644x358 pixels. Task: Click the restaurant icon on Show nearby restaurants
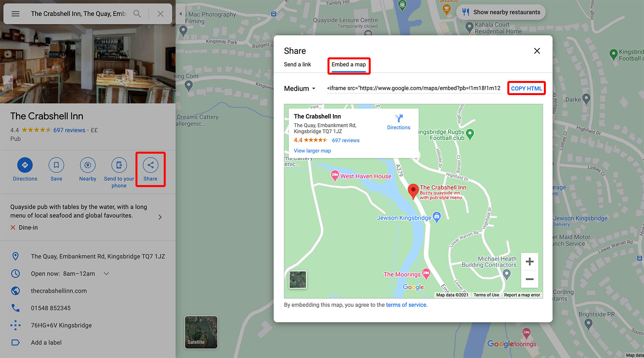point(465,12)
